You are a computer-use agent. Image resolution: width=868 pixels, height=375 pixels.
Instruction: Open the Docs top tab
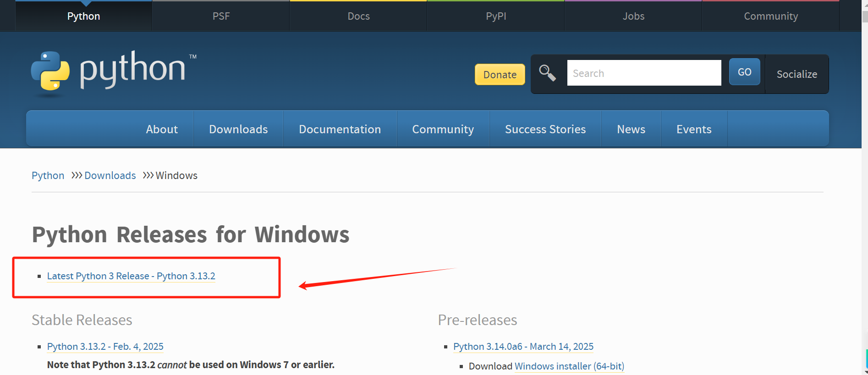[x=358, y=16]
